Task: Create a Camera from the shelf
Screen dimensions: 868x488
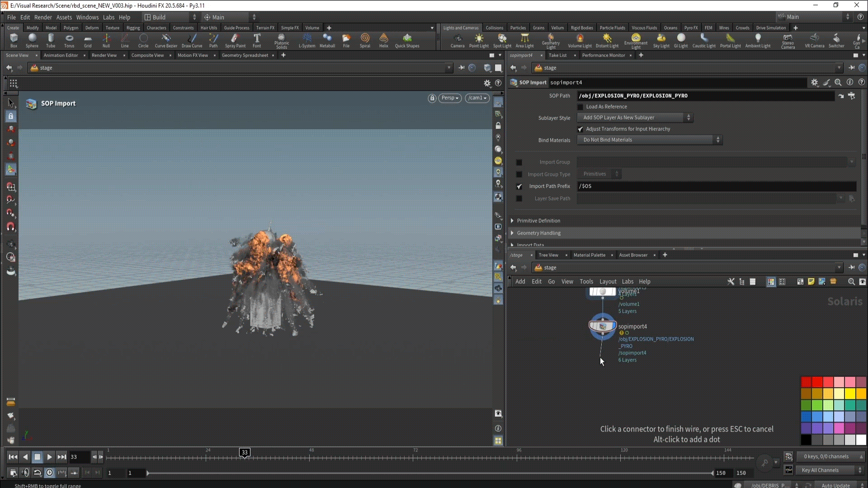Action: [457, 40]
